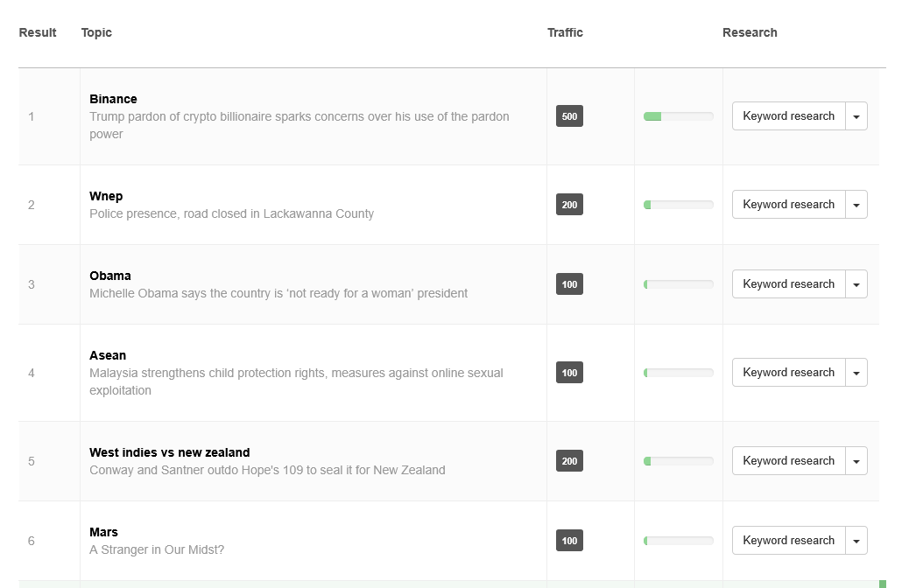Click Keyword research for the Mars row
The image size is (909, 588).
tap(788, 541)
